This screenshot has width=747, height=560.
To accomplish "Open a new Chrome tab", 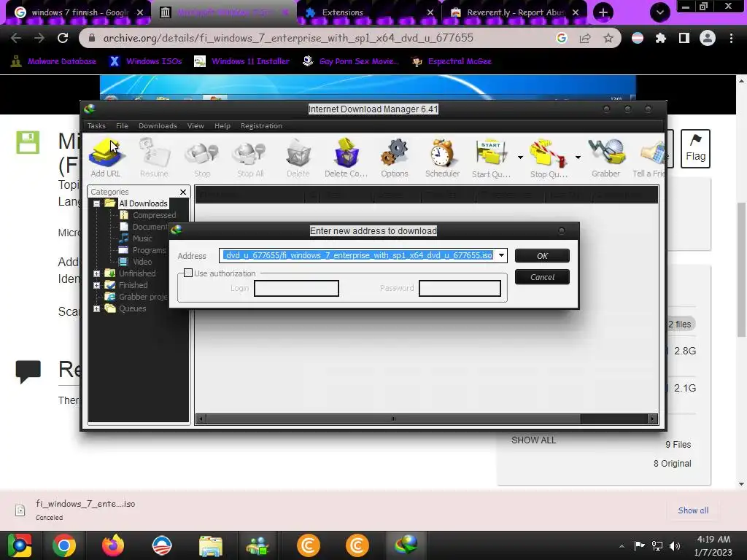I will click(603, 12).
